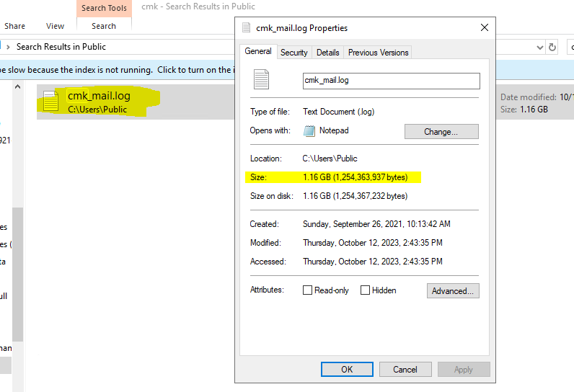Click the cmk_mail.log file icon in search results
574x392 pixels.
50,102
